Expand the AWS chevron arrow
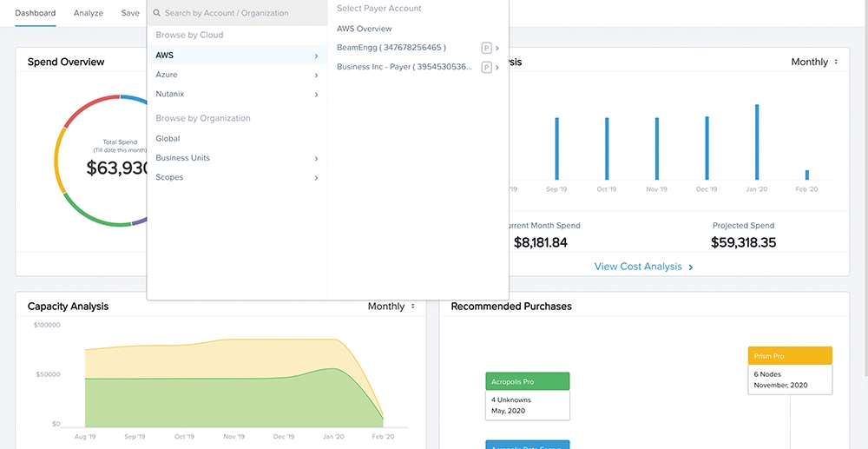This screenshot has height=449, width=868. 316,56
